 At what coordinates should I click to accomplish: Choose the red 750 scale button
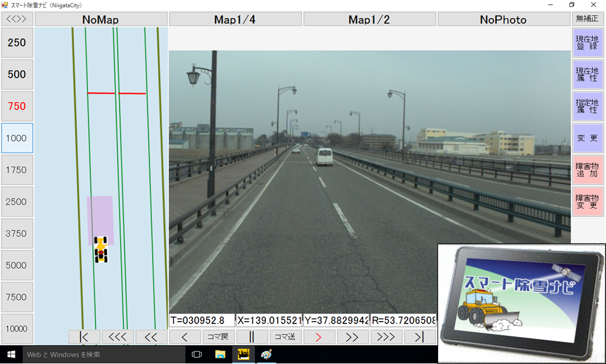17,107
